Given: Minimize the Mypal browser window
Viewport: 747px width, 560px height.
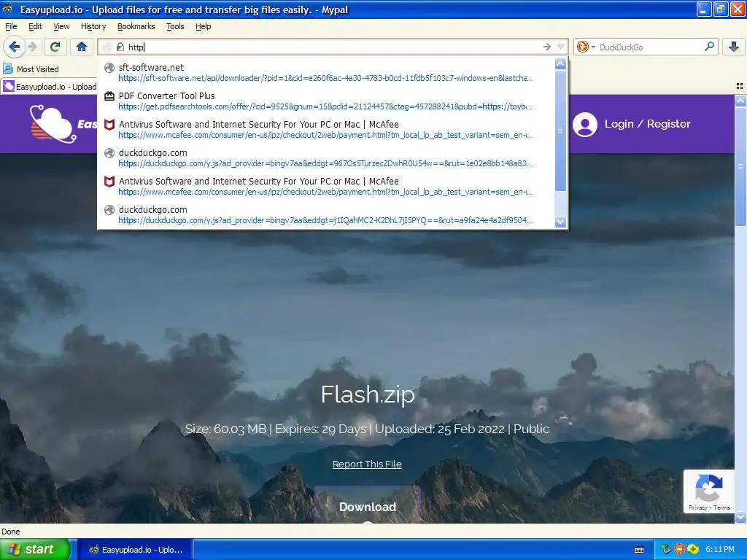Looking at the screenshot, I should (x=704, y=9).
